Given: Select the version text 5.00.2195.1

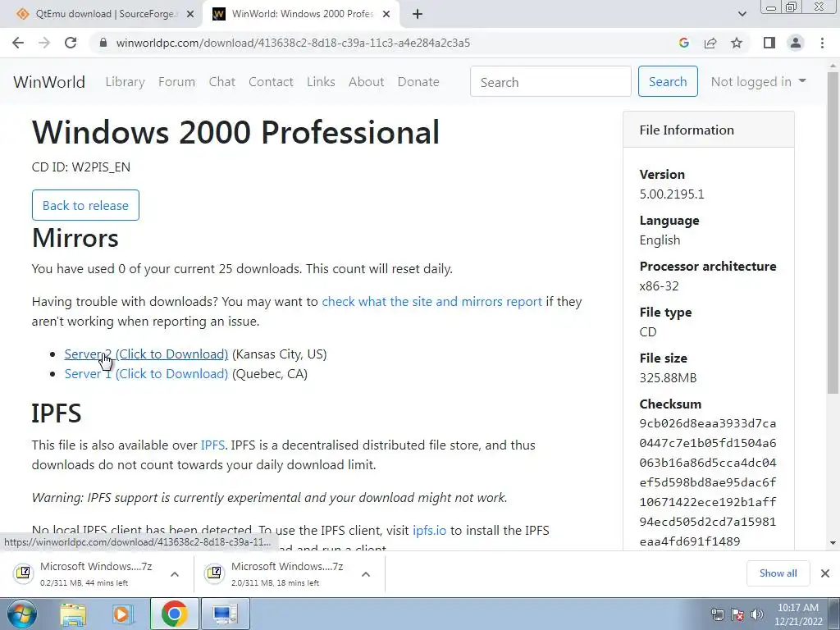Looking at the screenshot, I should [672, 194].
